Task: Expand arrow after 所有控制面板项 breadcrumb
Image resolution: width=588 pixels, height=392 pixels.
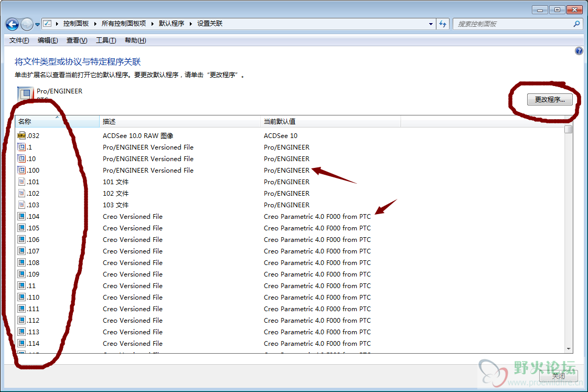Action: 153,24
